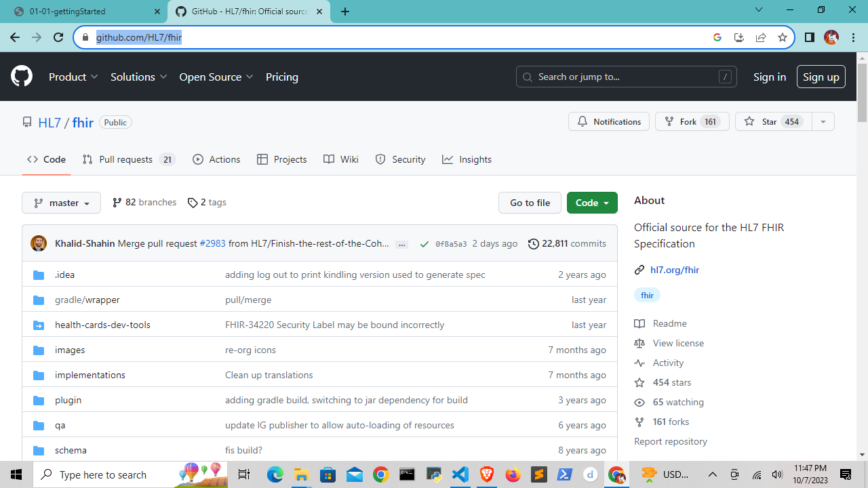Screen dimensions: 868x488
Task: Switch to the Code tab
Action: point(46,159)
